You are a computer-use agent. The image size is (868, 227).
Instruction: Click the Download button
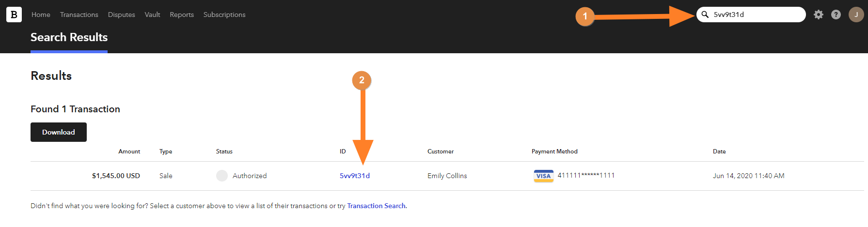click(59, 132)
